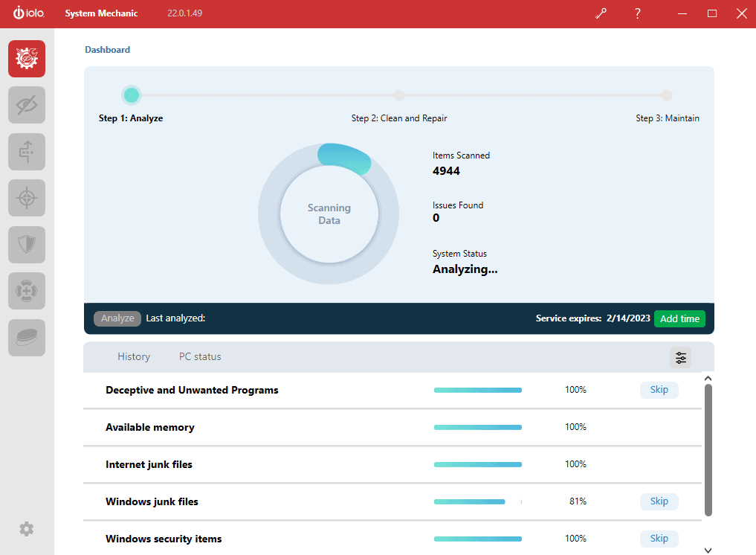Screen dimensions: 756x555
Task: Select the crosshair target icon in sidebar
Action: pos(26,198)
